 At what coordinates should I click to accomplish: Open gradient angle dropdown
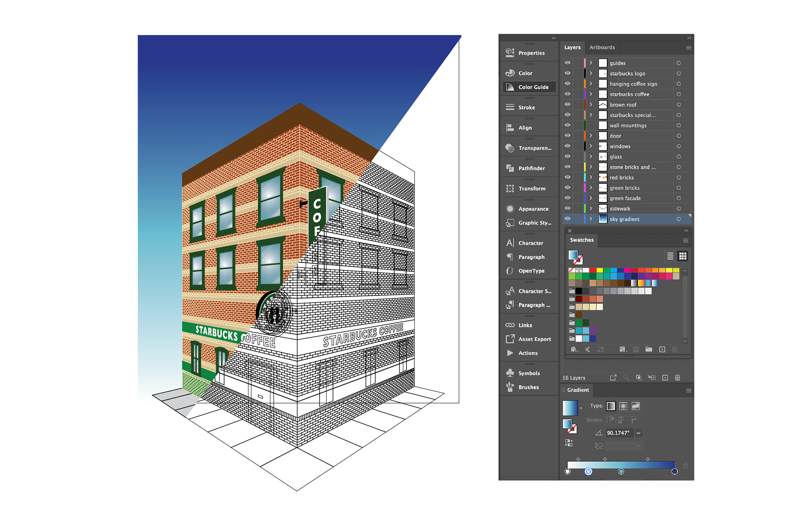[x=638, y=433]
